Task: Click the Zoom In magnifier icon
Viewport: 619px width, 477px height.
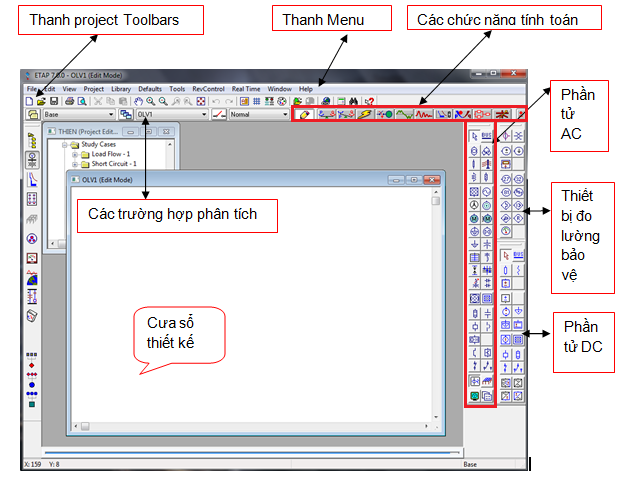Action: [x=150, y=101]
